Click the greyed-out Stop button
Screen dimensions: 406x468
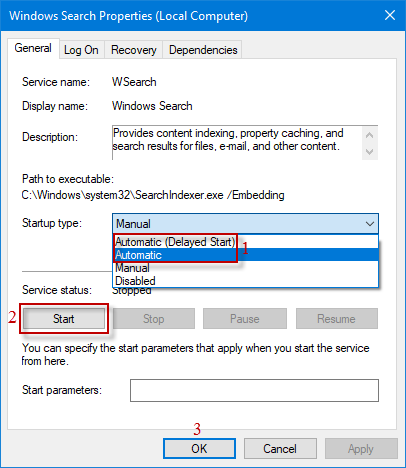click(x=154, y=319)
